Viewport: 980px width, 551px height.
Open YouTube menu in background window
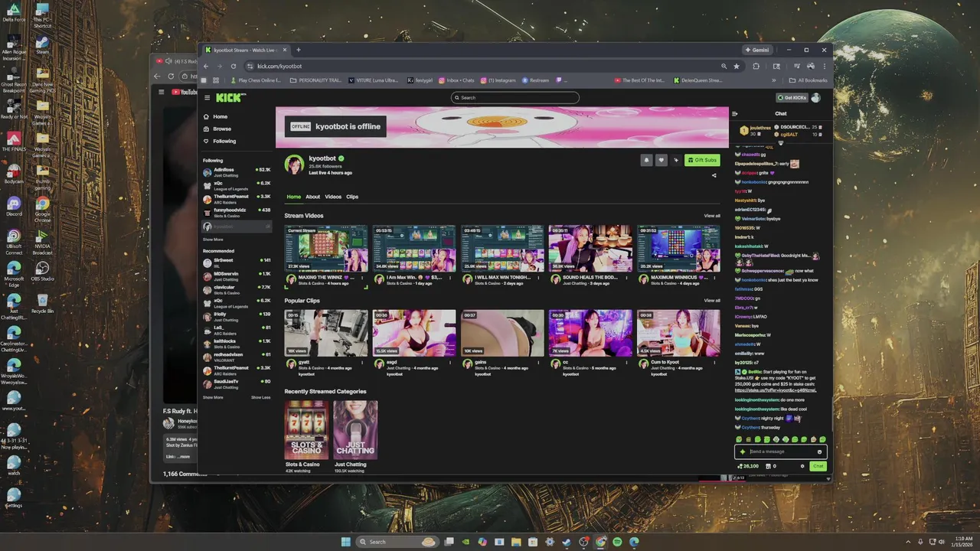161,92
